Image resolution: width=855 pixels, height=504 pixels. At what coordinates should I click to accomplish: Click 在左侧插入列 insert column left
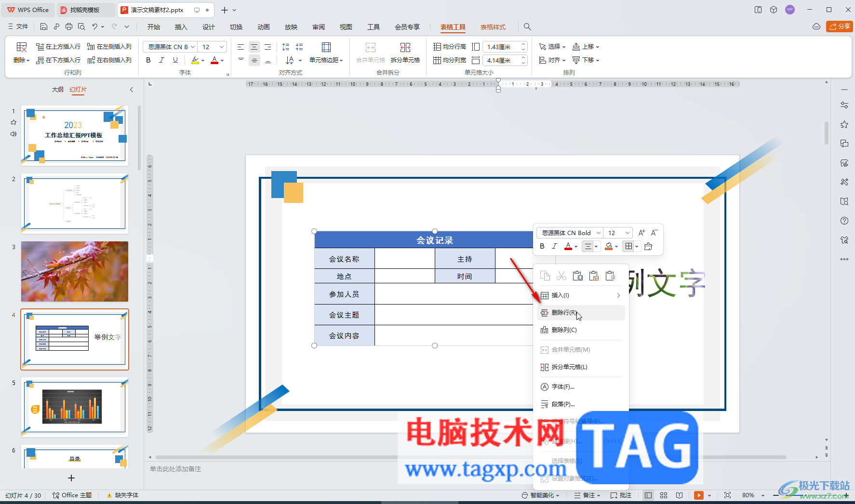tap(109, 47)
